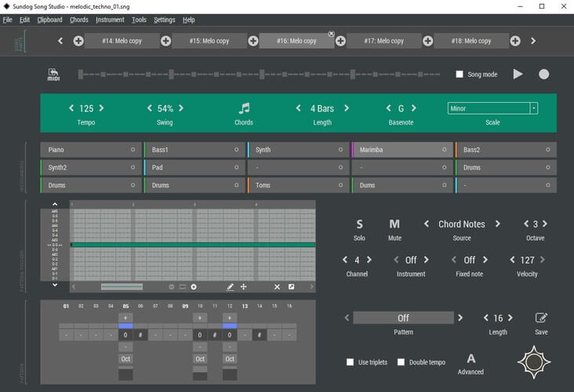The width and height of the screenshot is (574, 392).
Task: Enable Double tempo checkbox
Action: click(401, 362)
